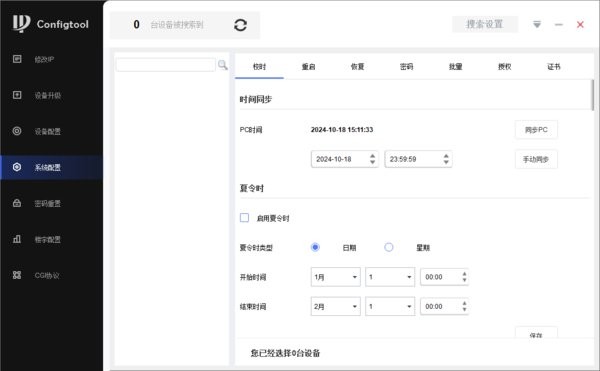
Task: Click the 台设备被搜索到 device count text
Action: (177, 25)
